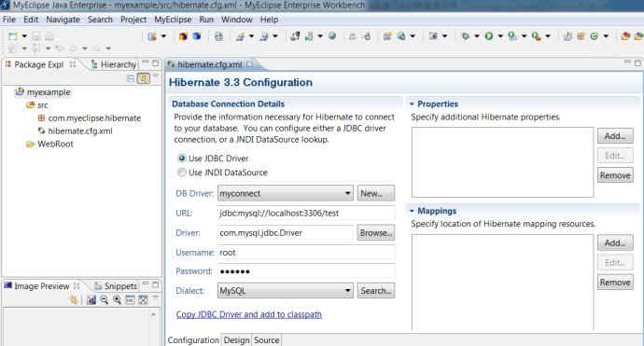Click into the Password field

pos(306,271)
